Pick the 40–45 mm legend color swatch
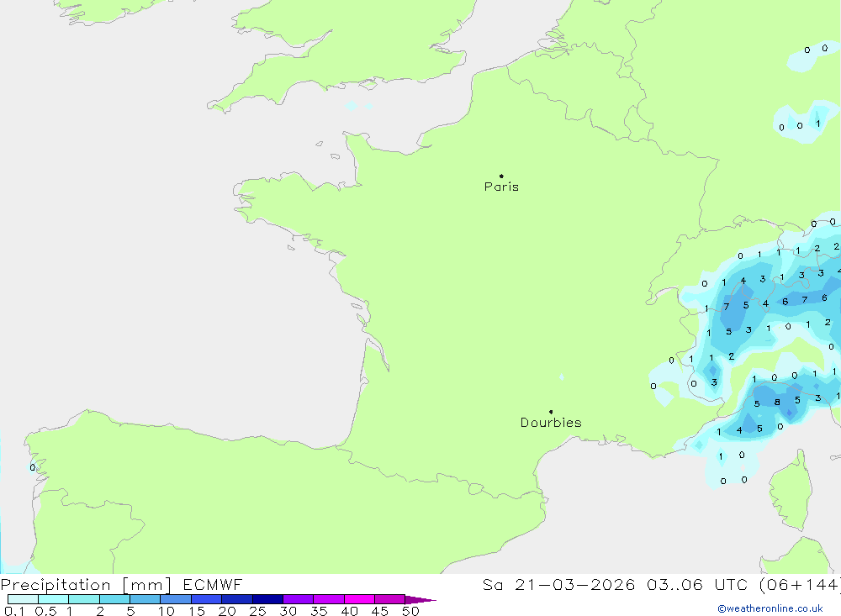Viewport: 841px width, 616px height. coord(359,599)
